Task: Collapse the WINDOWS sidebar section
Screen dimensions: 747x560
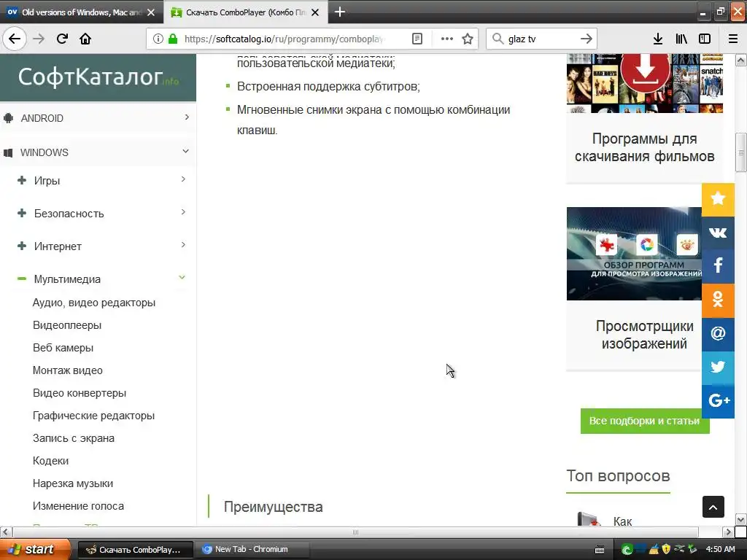Action: click(98, 152)
